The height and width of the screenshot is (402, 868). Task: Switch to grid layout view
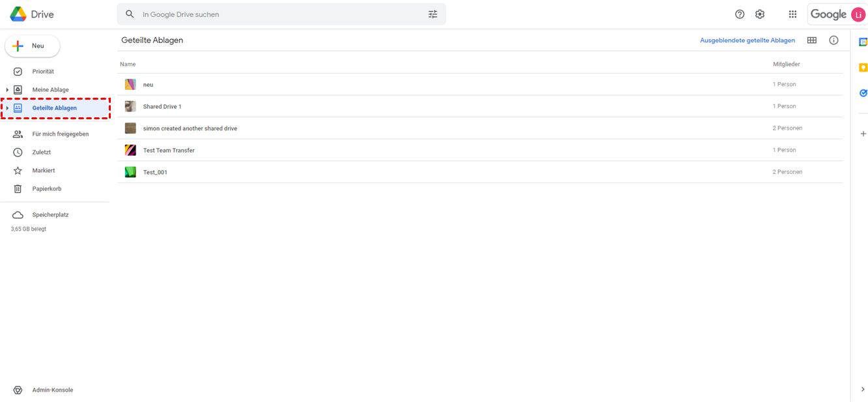point(812,40)
